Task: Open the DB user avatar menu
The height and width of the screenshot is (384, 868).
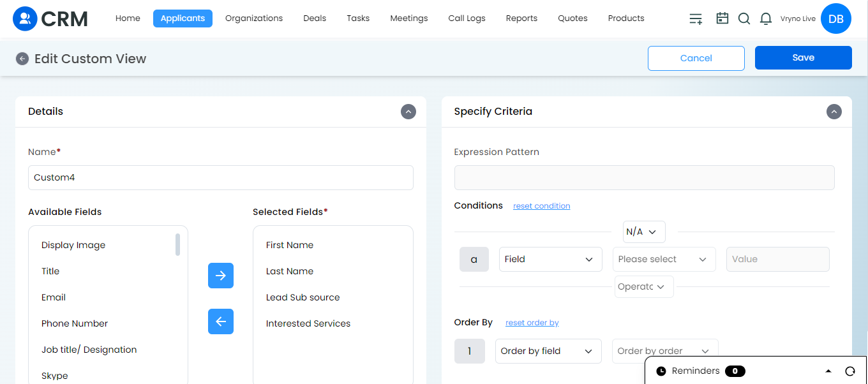Action: pos(836,19)
